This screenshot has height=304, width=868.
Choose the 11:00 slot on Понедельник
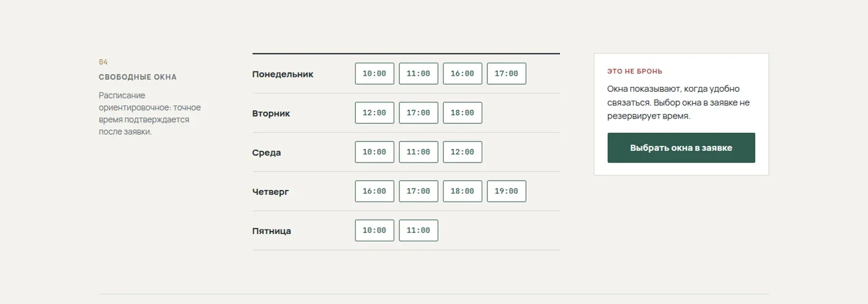[418, 74]
